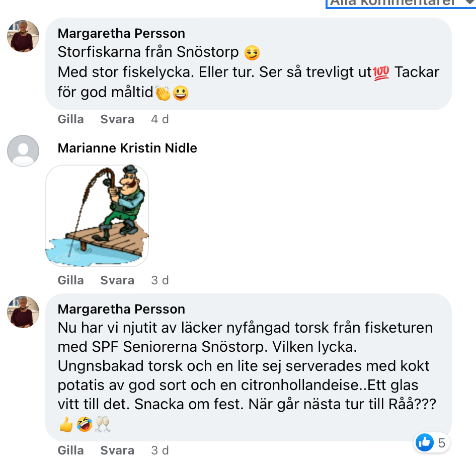The image size is (476, 459).
Task: Open Margaretha Persson's profile from the Storfiskarna comment name
Action: [x=121, y=33]
